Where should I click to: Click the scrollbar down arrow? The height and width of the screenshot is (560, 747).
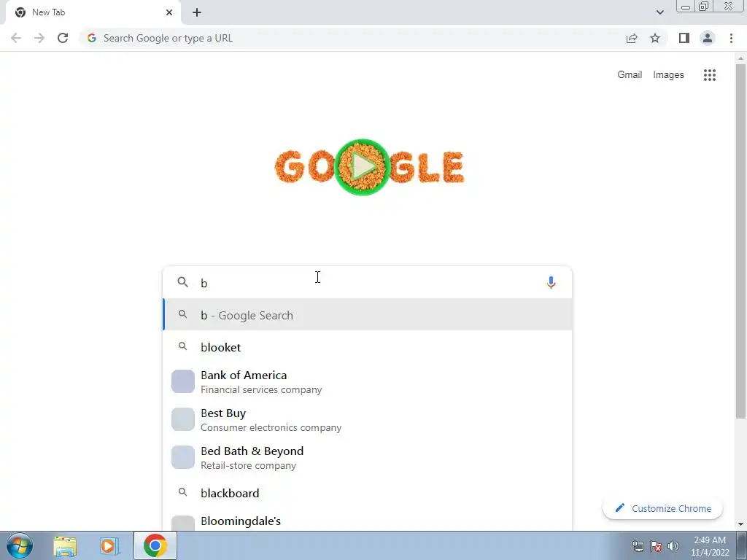[x=740, y=524]
